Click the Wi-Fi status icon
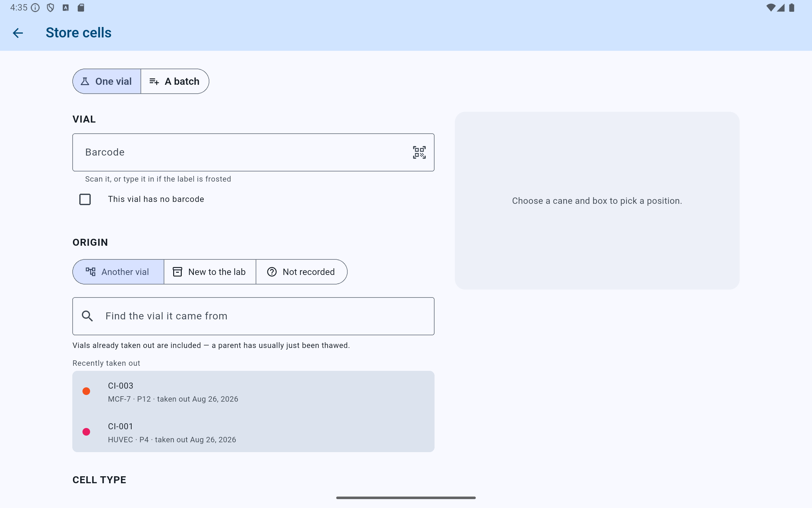Screen dimensions: 812x508 [771, 8]
